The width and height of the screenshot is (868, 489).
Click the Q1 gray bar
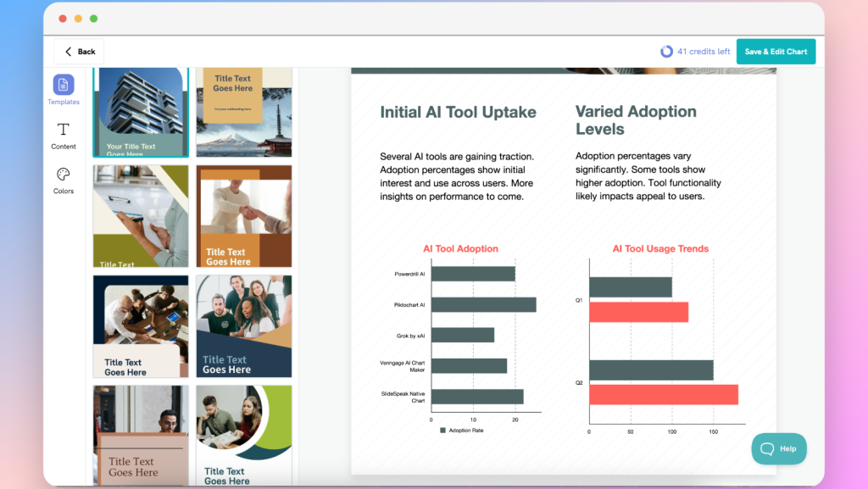tap(631, 287)
